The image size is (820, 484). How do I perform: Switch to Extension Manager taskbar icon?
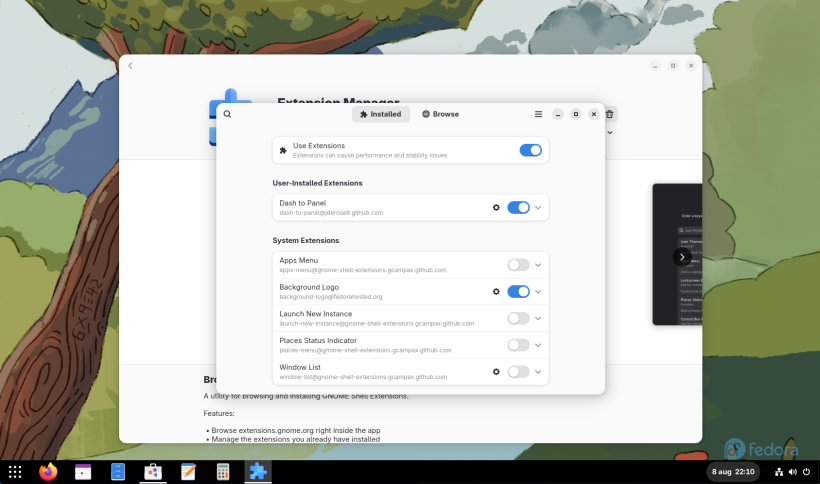point(258,472)
